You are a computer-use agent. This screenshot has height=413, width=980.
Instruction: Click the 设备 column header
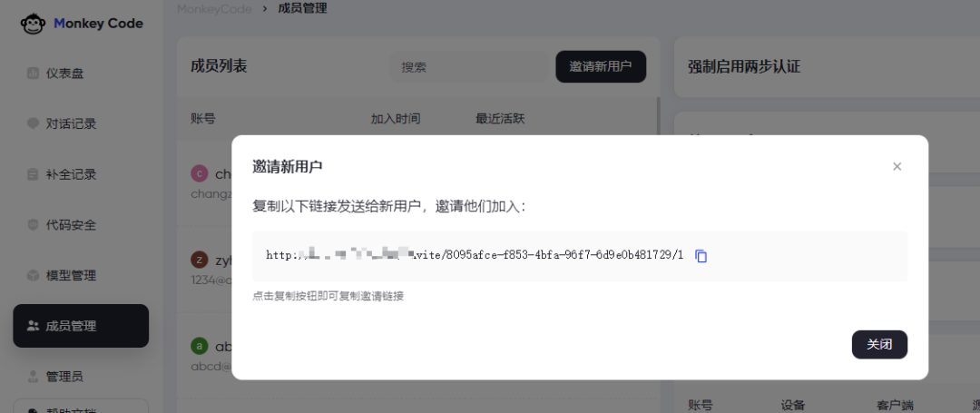793,406
